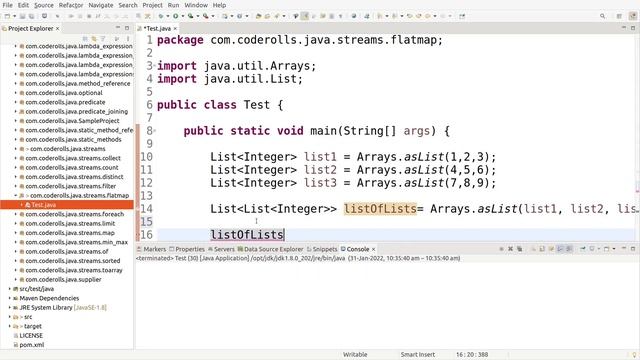Viewport: 640px width, 360px height.
Task: Toggle Mark Occurrences in toolbar
Action: pos(304,16)
